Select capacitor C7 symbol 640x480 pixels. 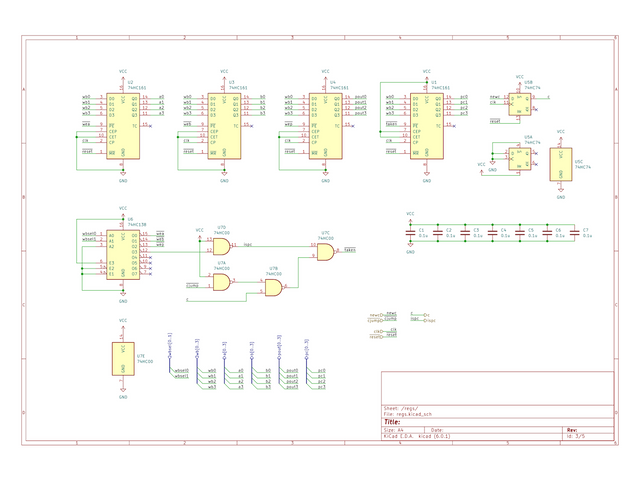[x=574, y=233]
